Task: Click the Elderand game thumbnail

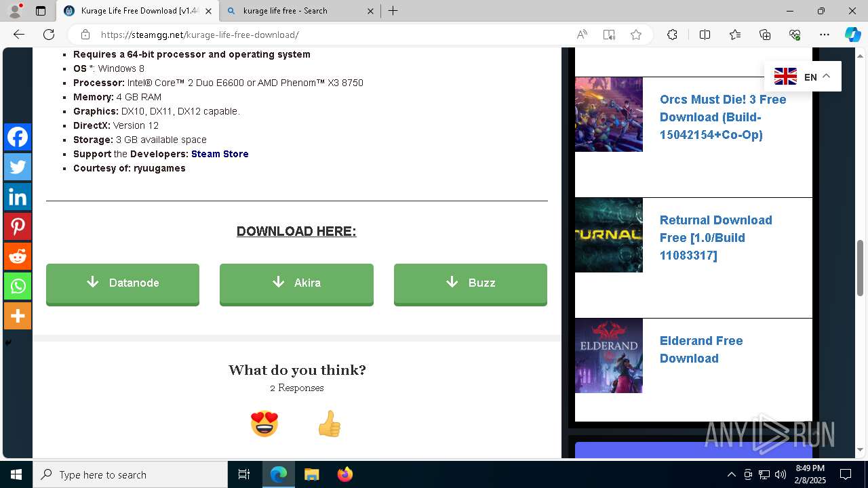Action: [609, 355]
